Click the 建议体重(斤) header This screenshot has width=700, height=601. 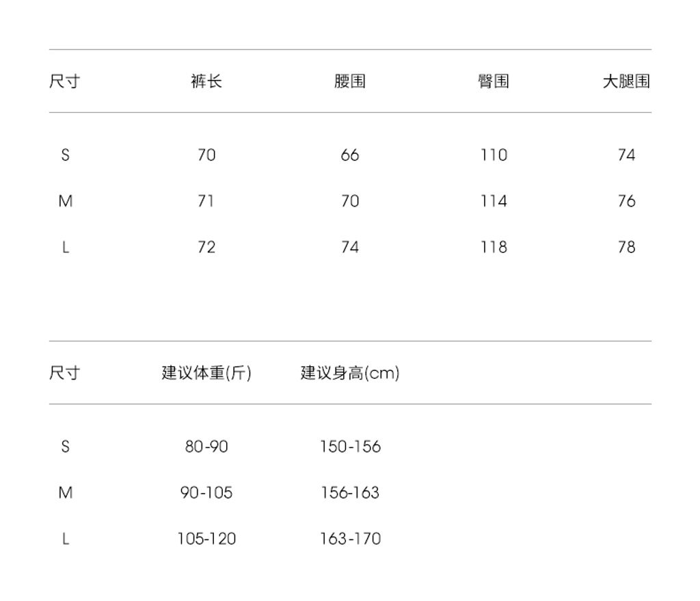206,373
